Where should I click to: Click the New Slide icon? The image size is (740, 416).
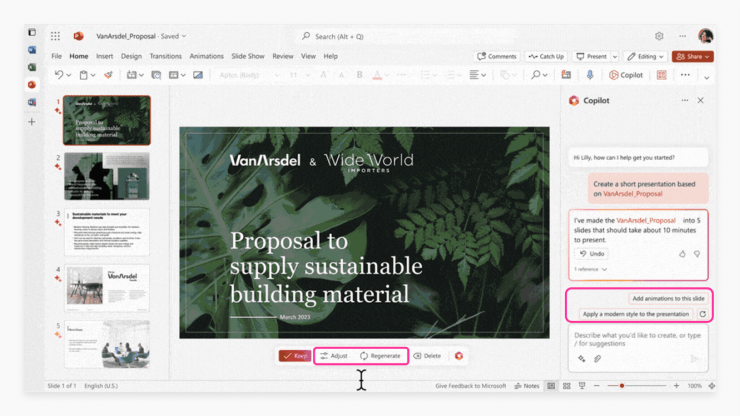click(x=132, y=75)
